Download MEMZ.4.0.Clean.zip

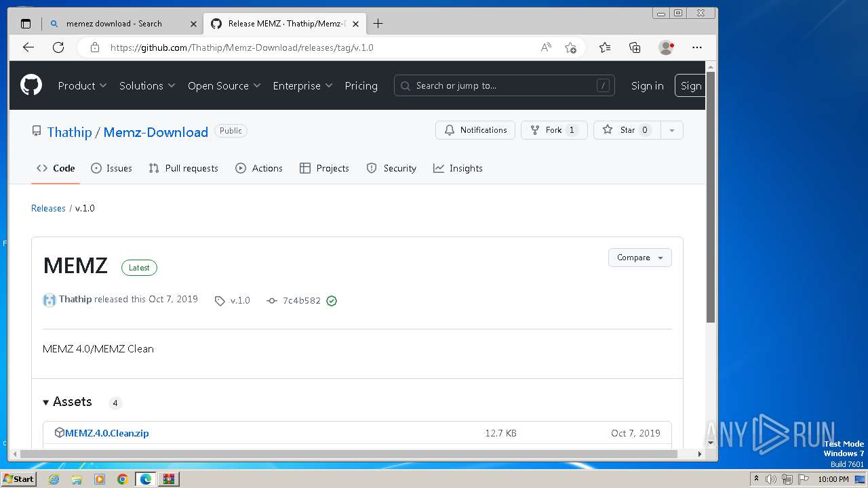pyautogui.click(x=107, y=433)
